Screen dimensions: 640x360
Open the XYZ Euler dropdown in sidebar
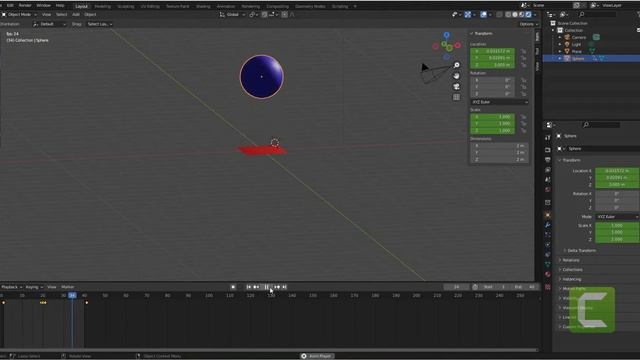(499, 102)
